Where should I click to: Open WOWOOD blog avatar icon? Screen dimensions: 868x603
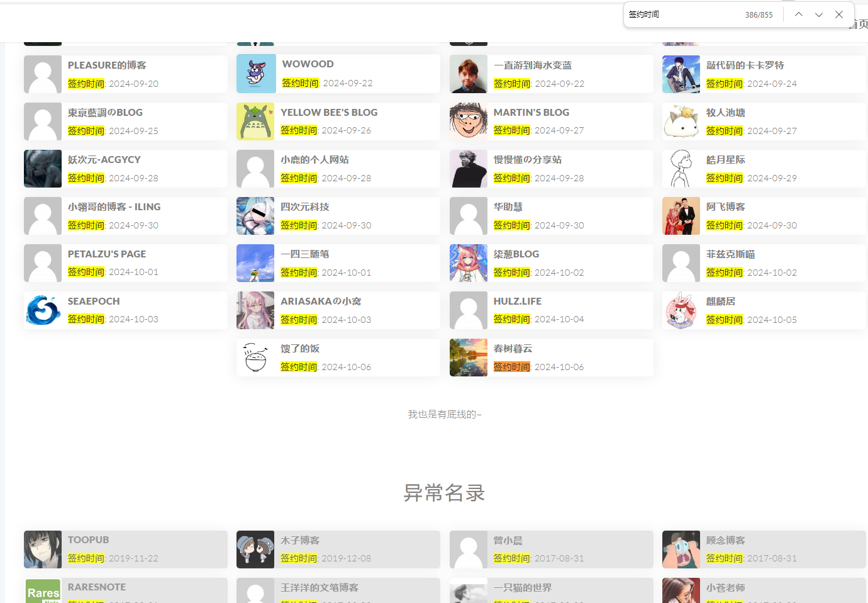pos(256,74)
